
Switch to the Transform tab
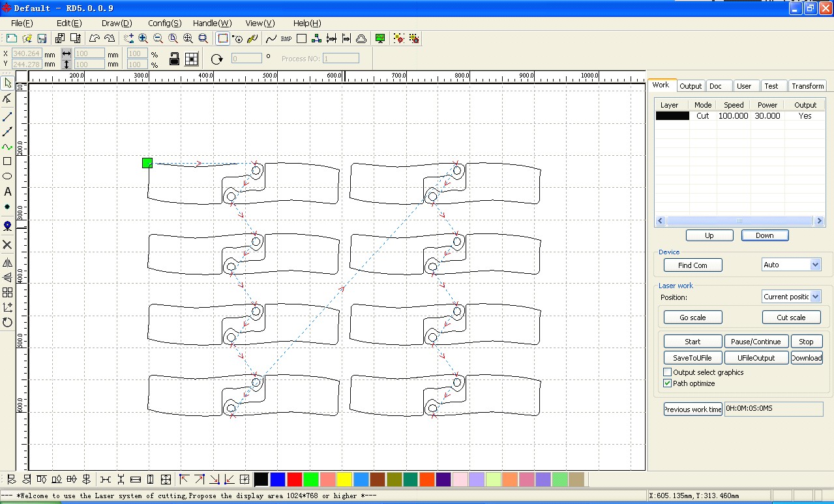pos(808,85)
